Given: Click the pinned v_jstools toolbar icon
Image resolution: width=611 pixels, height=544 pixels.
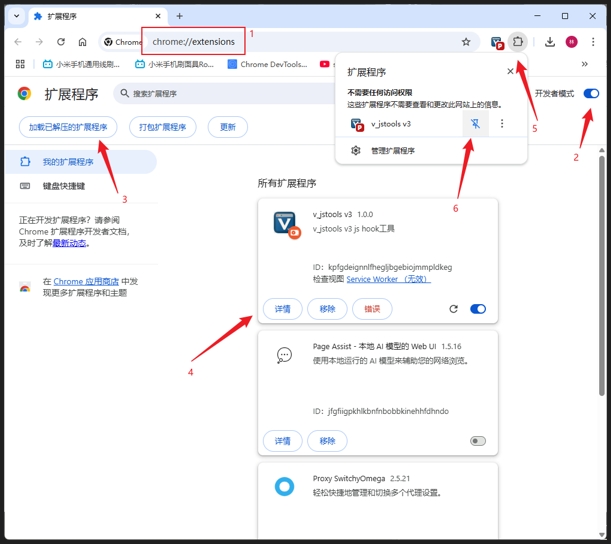Looking at the screenshot, I should click(497, 42).
